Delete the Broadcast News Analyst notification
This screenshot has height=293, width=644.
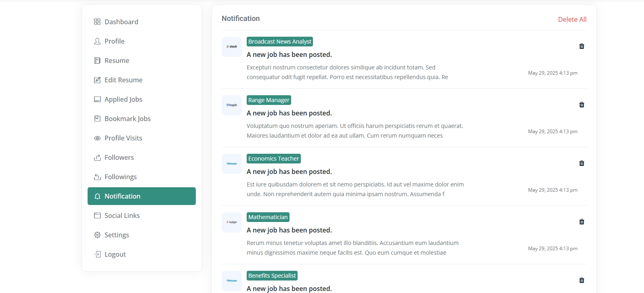[x=581, y=46]
